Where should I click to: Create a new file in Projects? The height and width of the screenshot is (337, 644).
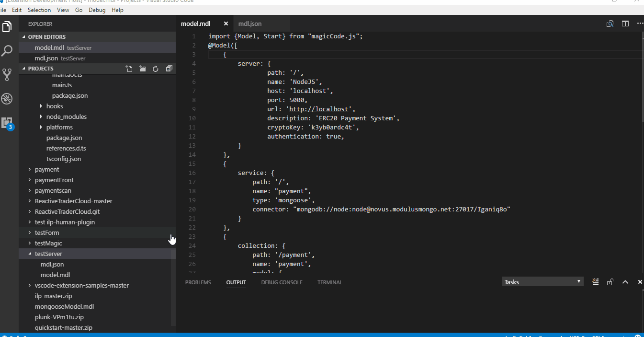pos(129,69)
